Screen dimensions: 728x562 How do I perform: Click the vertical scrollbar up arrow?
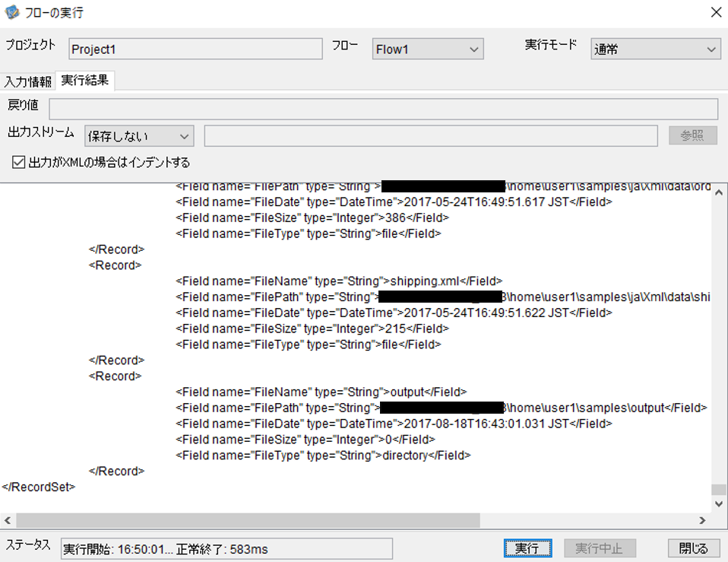pos(719,192)
